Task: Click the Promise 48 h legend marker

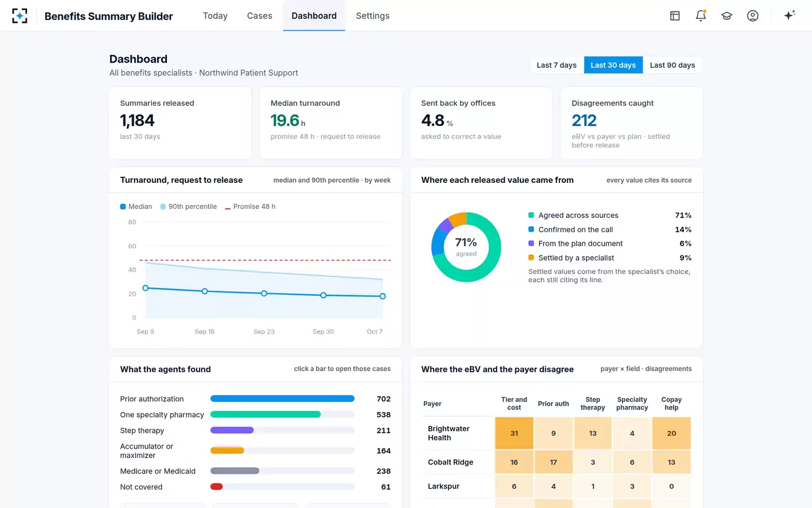Action: pyautogui.click(x=228, y=208)
